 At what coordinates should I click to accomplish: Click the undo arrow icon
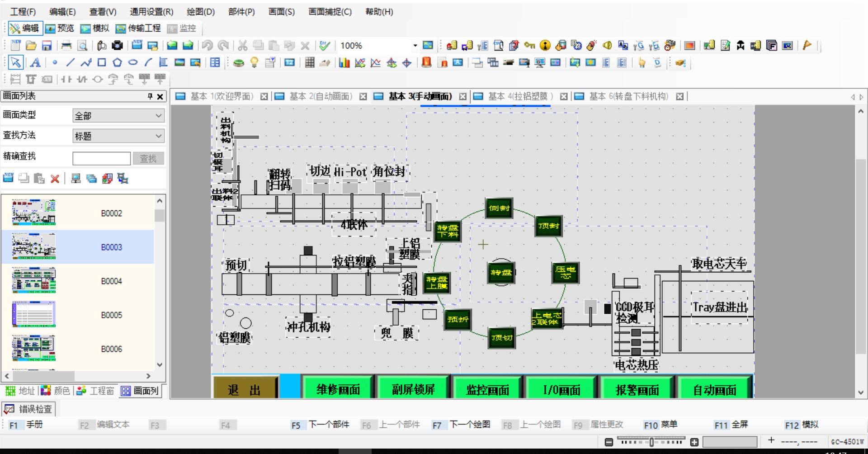click(208, 45)
